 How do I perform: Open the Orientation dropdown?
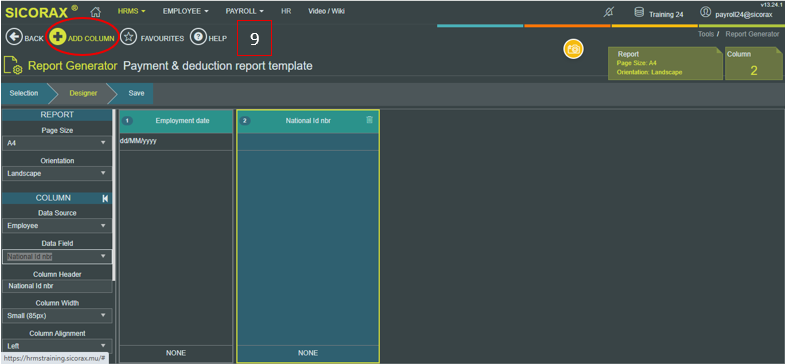57,173
